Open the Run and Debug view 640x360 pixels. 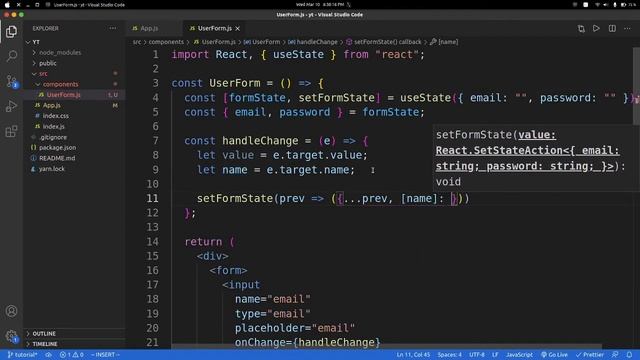[x=11, y=106]
